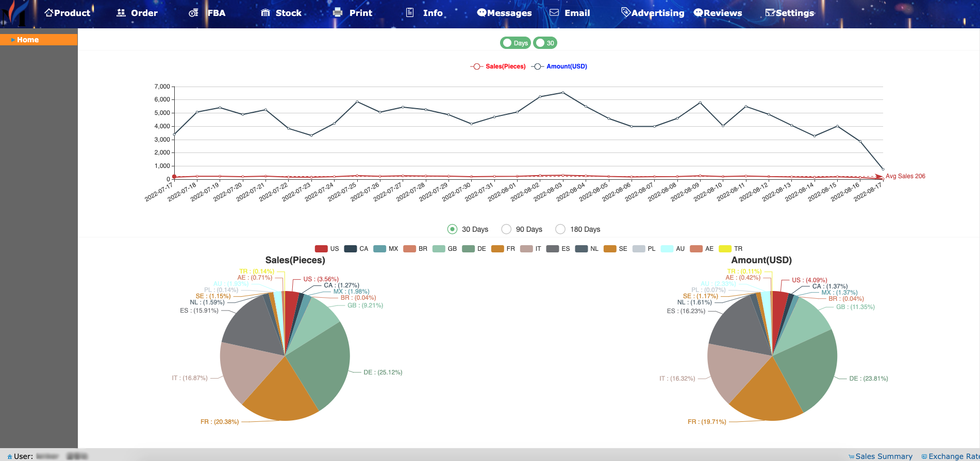Viewport: 980px width, 461px height.
Task: Click the tag icon beside Advertising
Action: (625, 12)
